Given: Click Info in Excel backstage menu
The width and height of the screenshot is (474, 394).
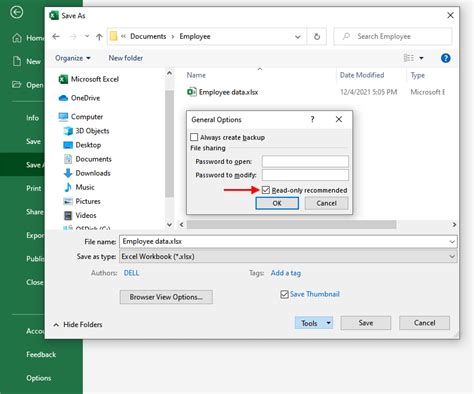Looking at the screenshot, I should (32, 118).
